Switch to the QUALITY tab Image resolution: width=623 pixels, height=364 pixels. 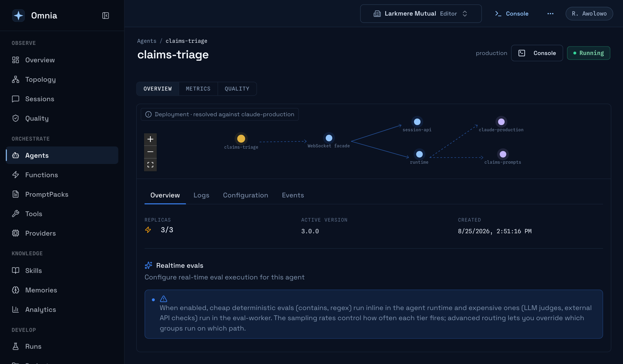point(237,89)
